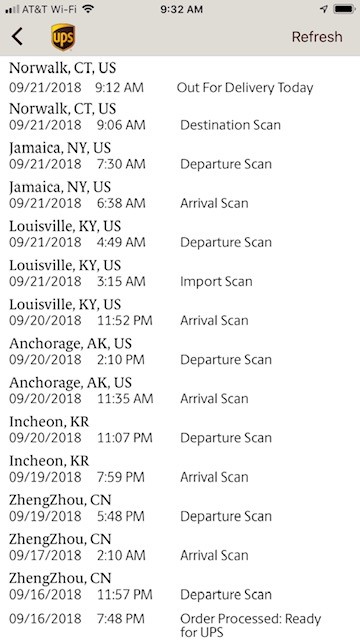
Task: Tap the cellular signal bars icon
Action: coord(13,9)
